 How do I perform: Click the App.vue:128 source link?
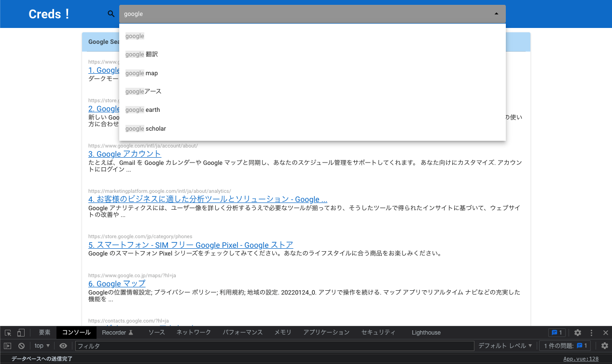[x=580, y=359]
